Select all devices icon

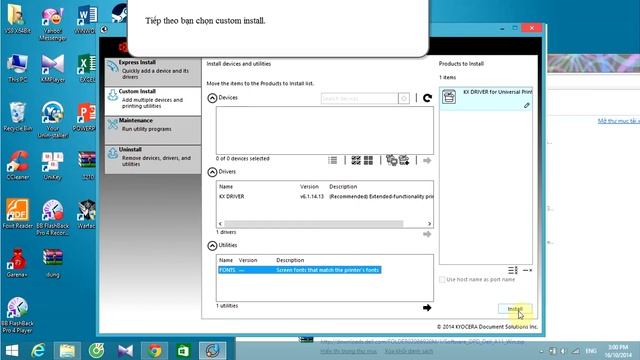coord(356,160)
